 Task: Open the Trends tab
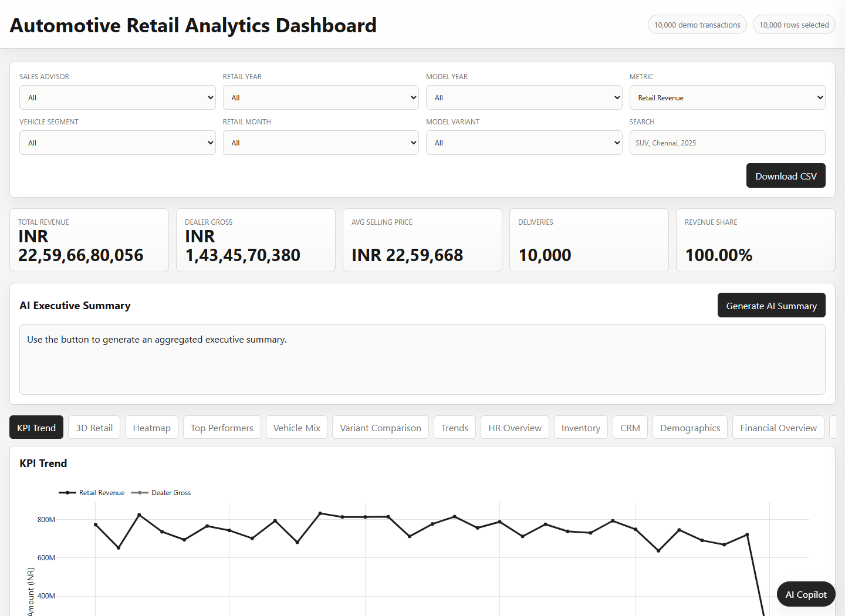tap(455, 428)
